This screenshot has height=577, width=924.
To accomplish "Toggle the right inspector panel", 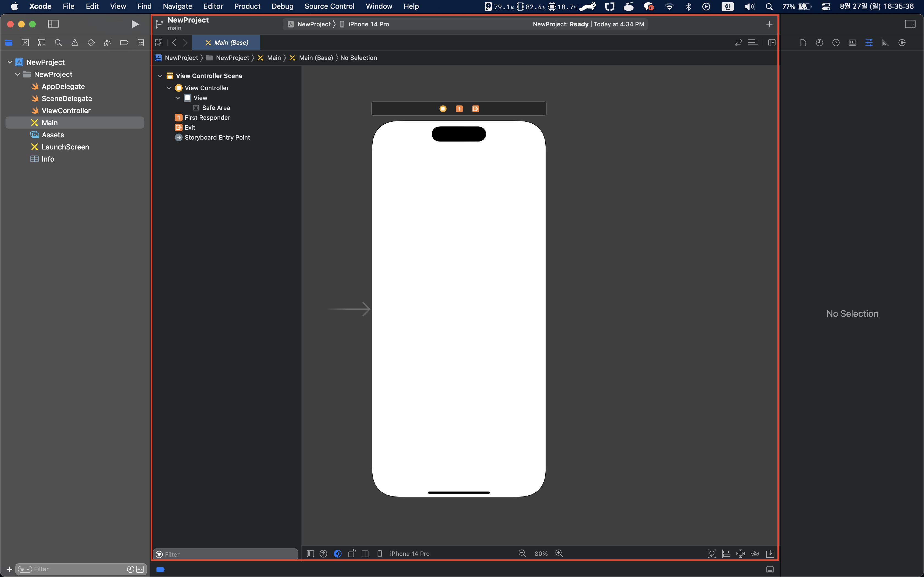I will [x=910, y=24].
